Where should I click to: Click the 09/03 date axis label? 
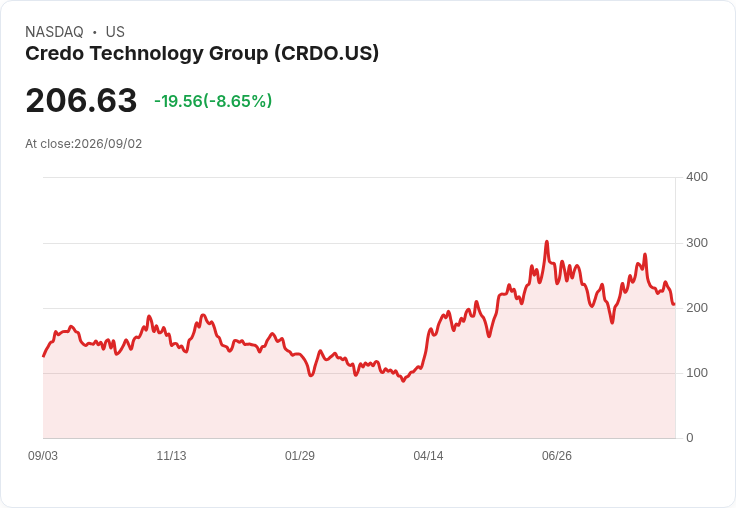(43, 456)
